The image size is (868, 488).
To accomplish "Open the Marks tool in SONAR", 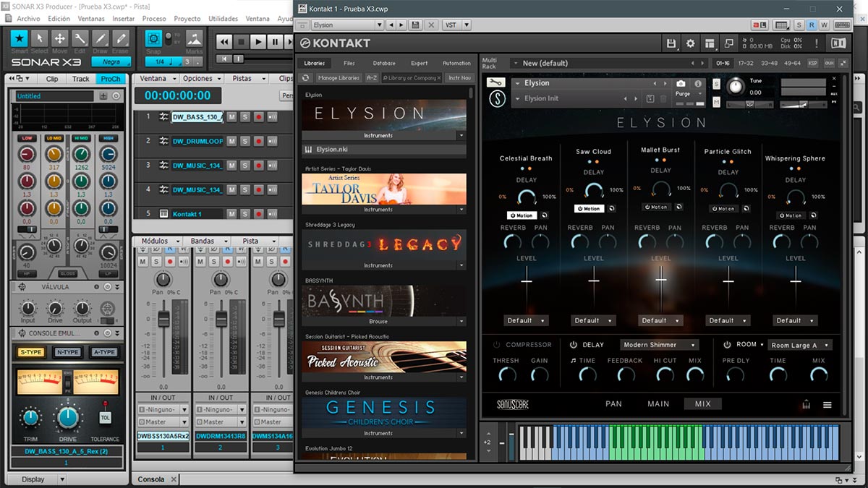I will click(x=194, y=39).
